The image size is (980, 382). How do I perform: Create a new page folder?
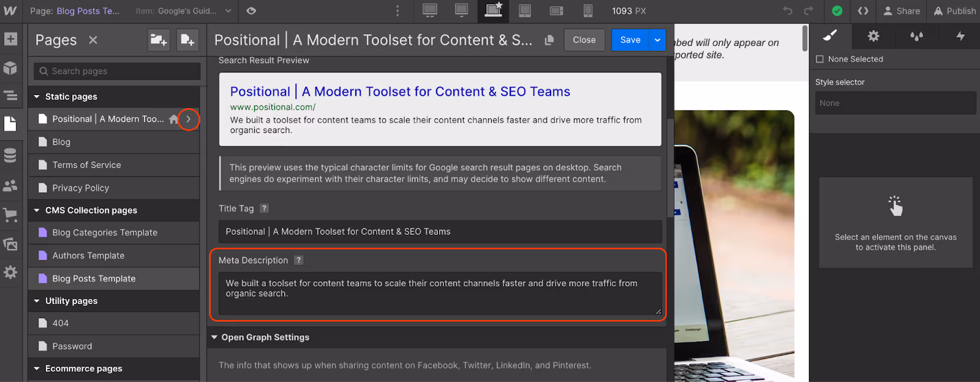(x=159, y=40)
